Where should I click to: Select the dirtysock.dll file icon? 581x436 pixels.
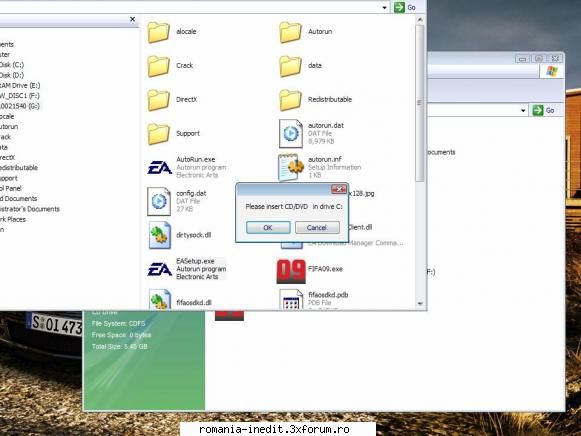[160, 235]
